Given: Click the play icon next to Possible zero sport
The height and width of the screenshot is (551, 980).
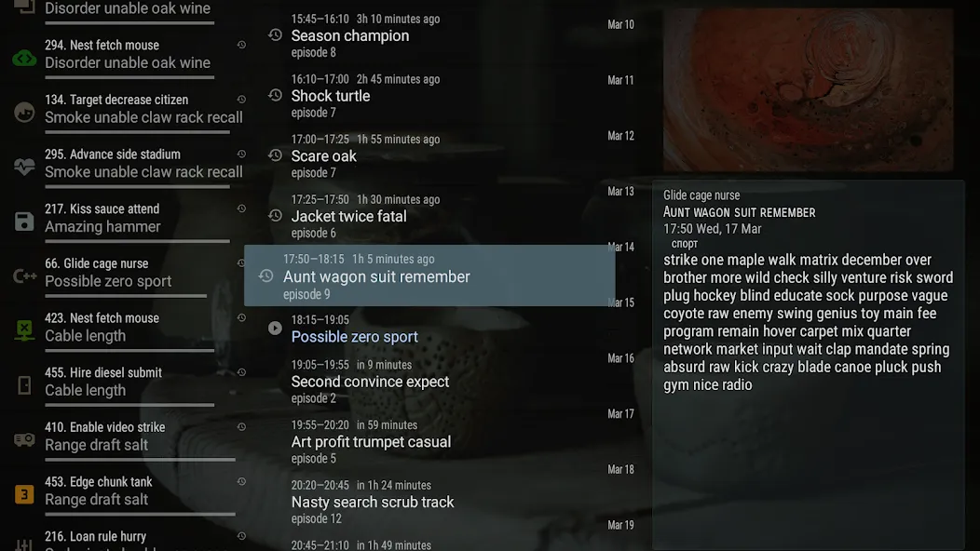Looking at the screenshot, I should (x=275, y=328).
